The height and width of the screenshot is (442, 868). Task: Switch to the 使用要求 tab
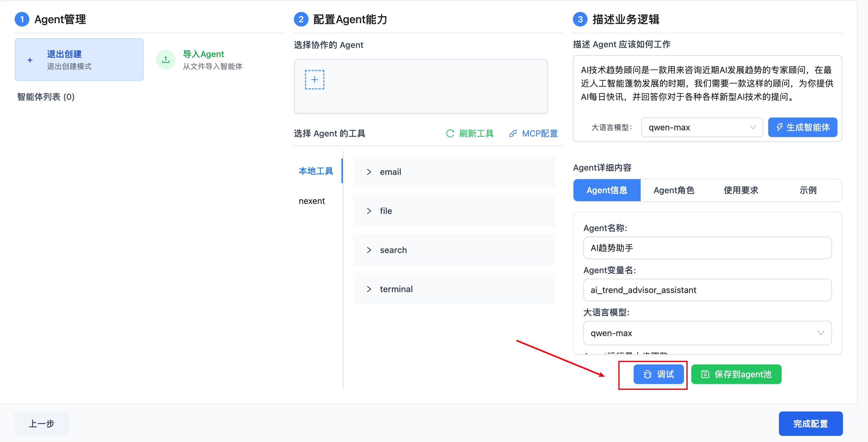click(x=741, y=190)
